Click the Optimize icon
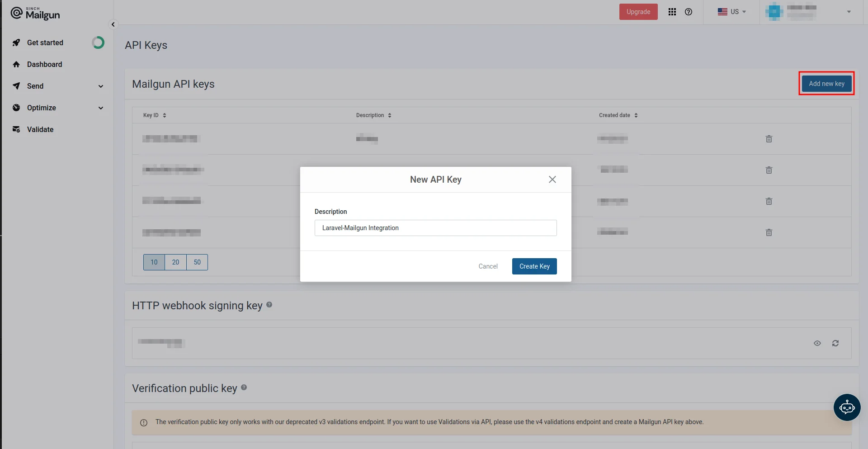The image size is (868, 449). point(16,108)
